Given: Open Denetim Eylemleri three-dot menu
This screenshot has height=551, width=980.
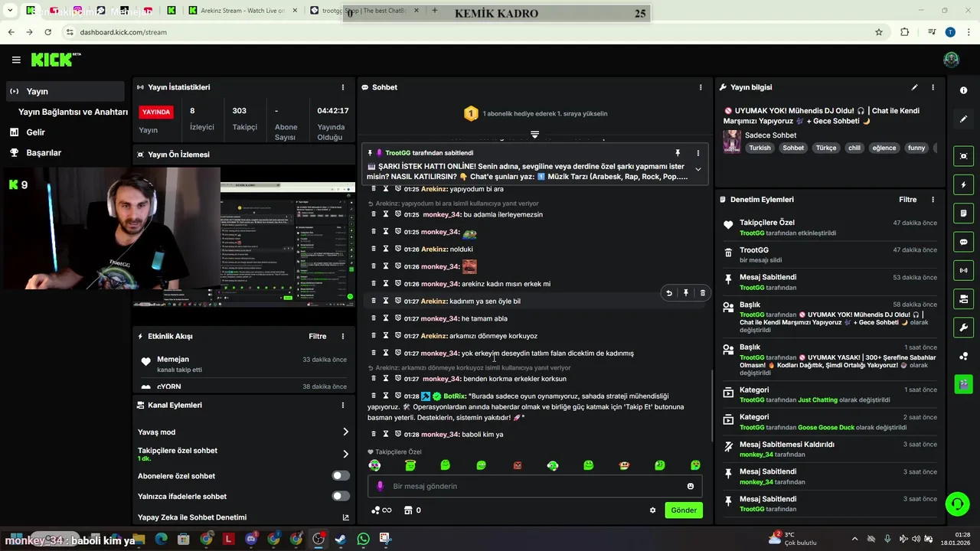Looking at the screenshot, I should 933,200.
